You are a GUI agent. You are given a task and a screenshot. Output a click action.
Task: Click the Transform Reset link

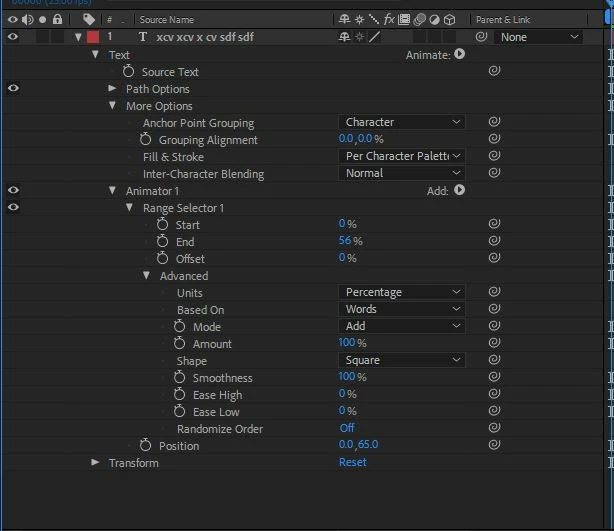(x=353, y=462)
